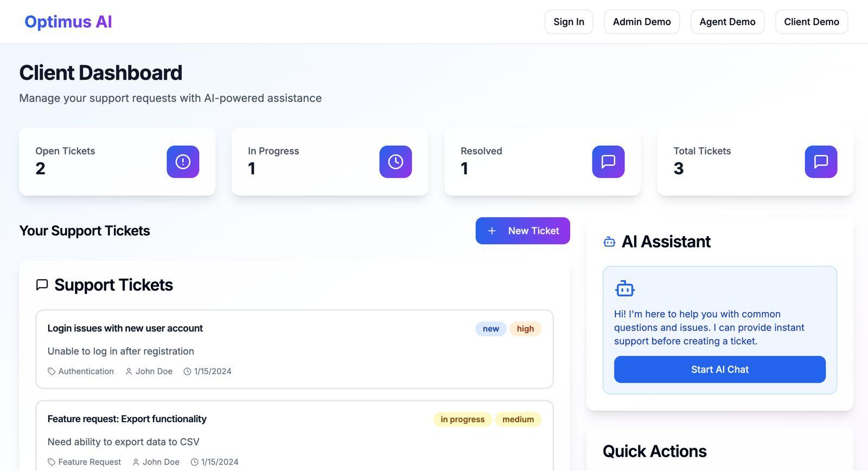The height and width of the screenshot is (471, 868).
Task: Click the large robot icon in chat box
Action: pos(625,289)
